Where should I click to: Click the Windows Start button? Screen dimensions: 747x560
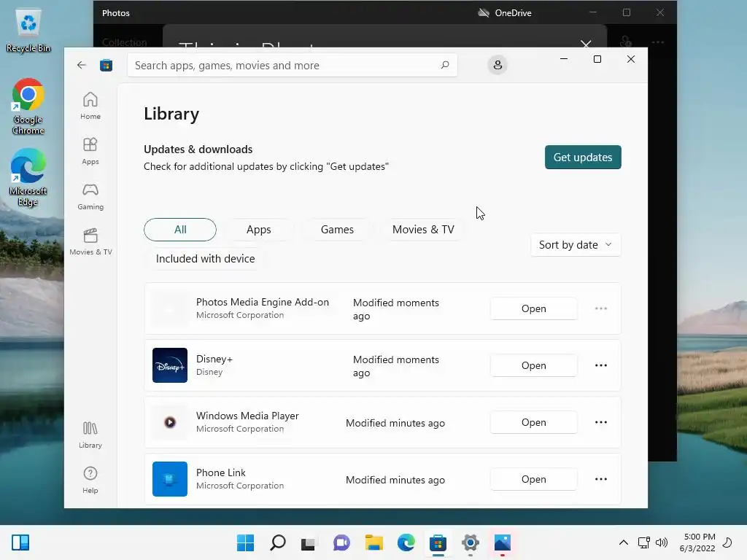click(x=245, y=542)
